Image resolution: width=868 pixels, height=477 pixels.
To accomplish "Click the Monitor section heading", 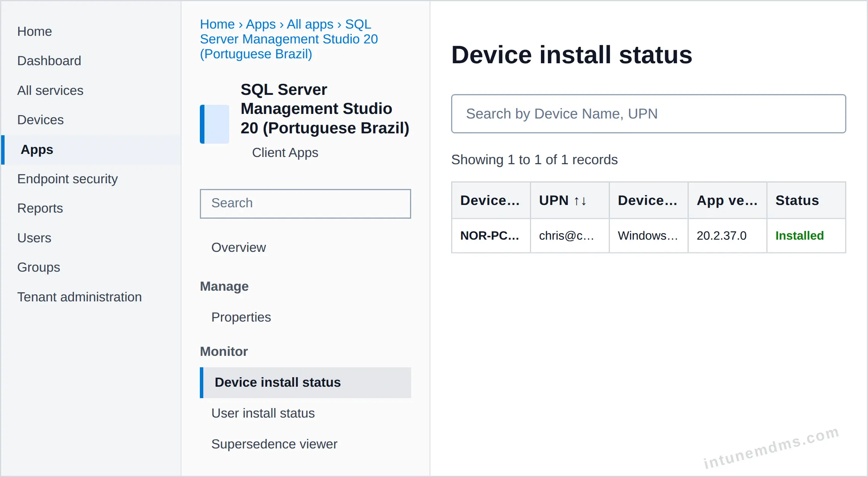I will pyautogui.click(x=224, y=351).
